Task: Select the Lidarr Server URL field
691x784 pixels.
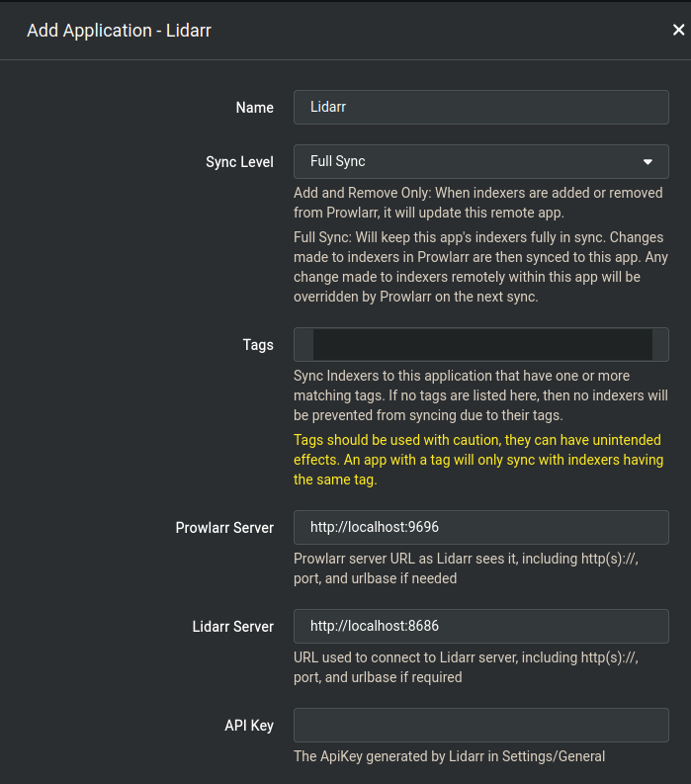Action: pos(480,627)
